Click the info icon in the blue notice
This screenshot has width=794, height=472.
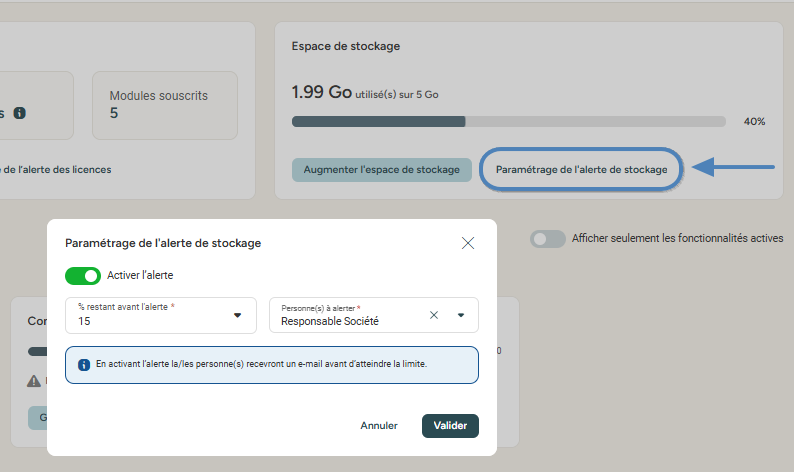point(84,365)
